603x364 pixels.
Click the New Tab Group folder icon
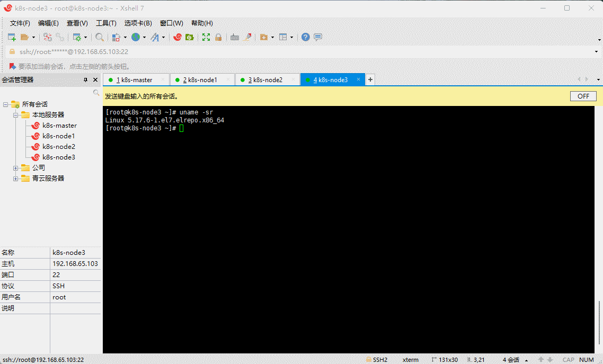pyautogui.click(x=264, y=37)
